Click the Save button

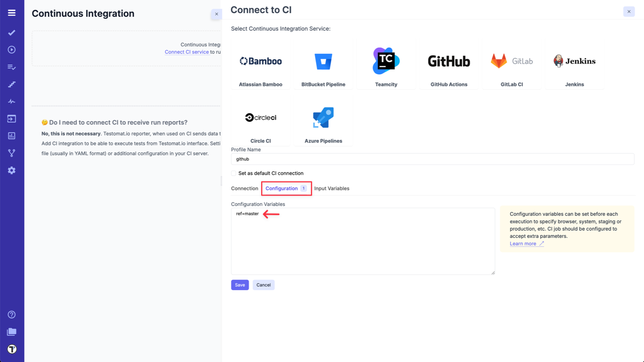click(240, 285)
